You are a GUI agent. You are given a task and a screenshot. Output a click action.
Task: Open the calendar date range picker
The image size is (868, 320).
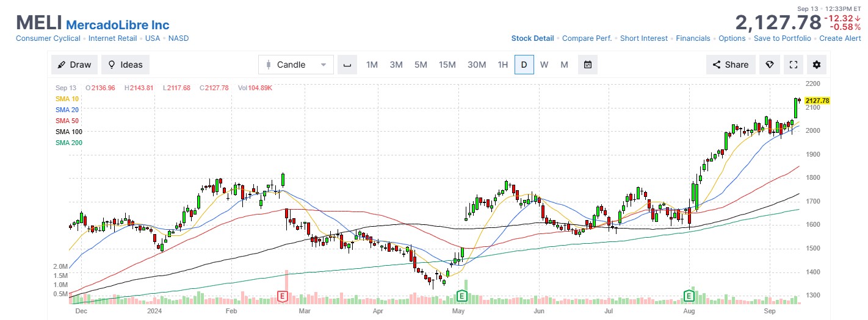588,65
